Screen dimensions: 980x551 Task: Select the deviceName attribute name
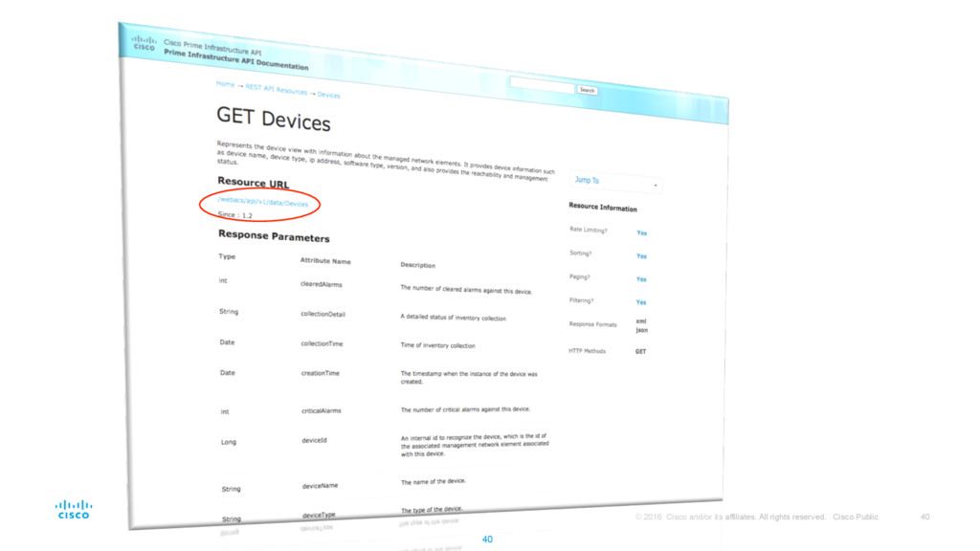coord(320,485)
